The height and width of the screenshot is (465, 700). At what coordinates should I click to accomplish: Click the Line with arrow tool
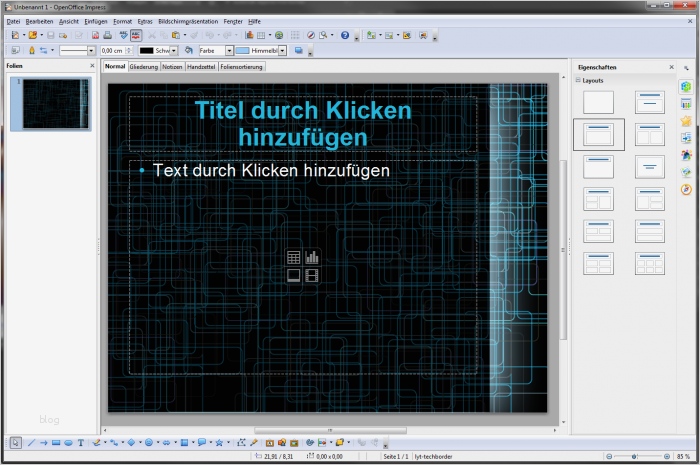coord(43,443)
